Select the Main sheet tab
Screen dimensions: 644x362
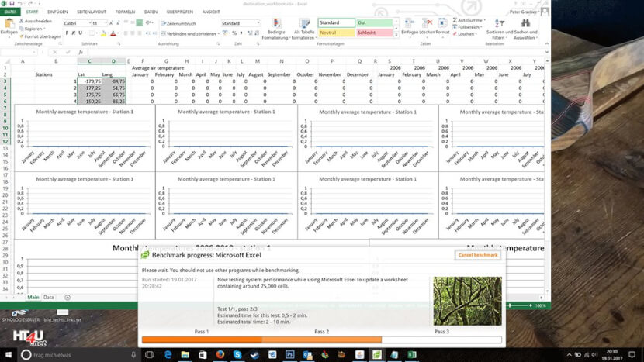(x=33, y=297)
